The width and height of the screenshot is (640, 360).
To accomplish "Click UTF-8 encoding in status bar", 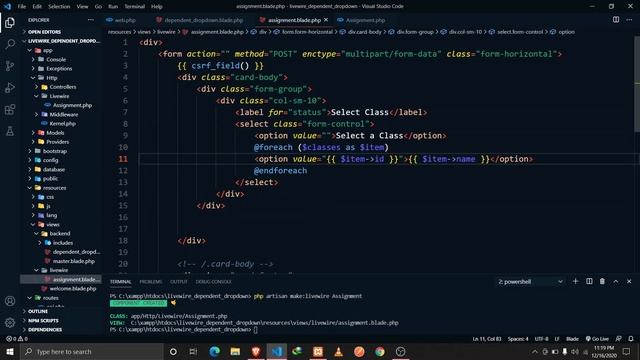I will (541, 339).
